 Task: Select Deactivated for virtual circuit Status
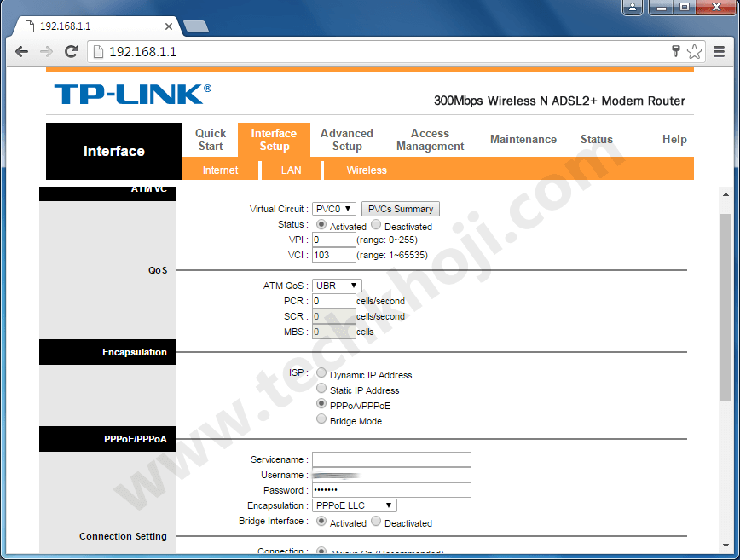376,224
